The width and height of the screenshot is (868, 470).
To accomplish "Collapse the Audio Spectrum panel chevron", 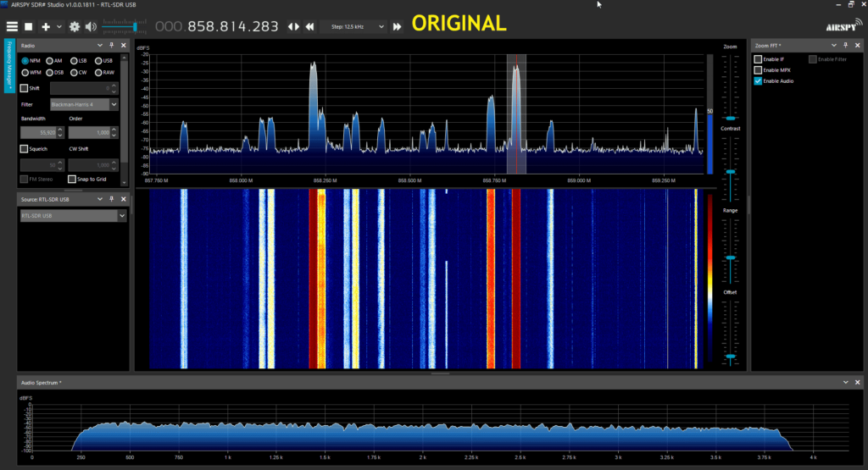I will [846, 382].
